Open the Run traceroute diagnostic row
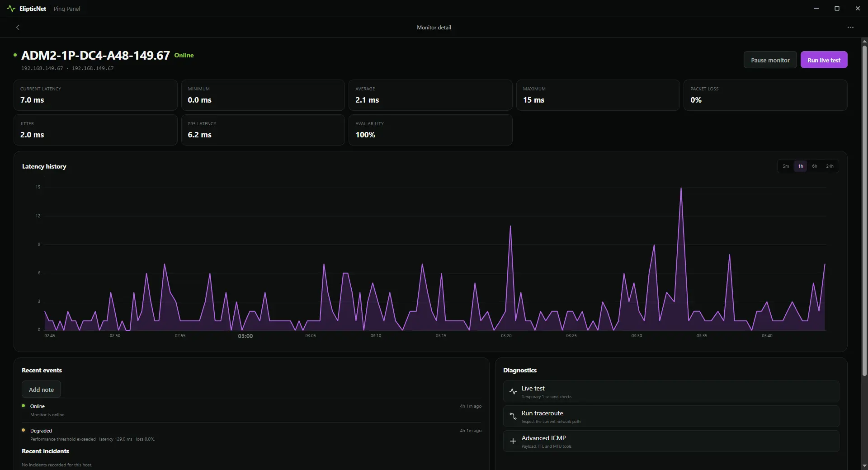Viewport: 868px width, 470px height. point(671,417)
